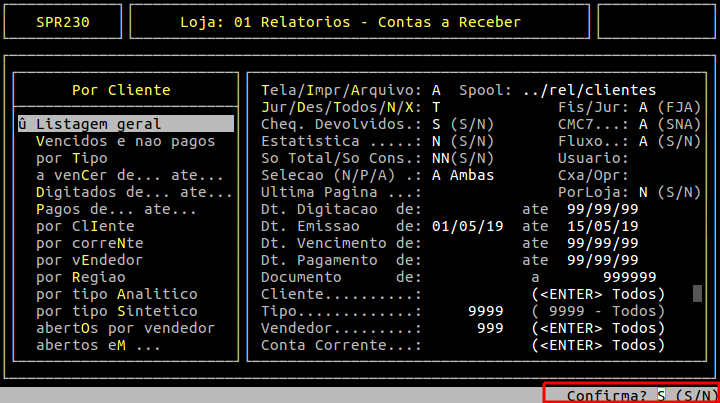
Task: Click the Confirma? S/N input field
Action: tap(661, 395)
